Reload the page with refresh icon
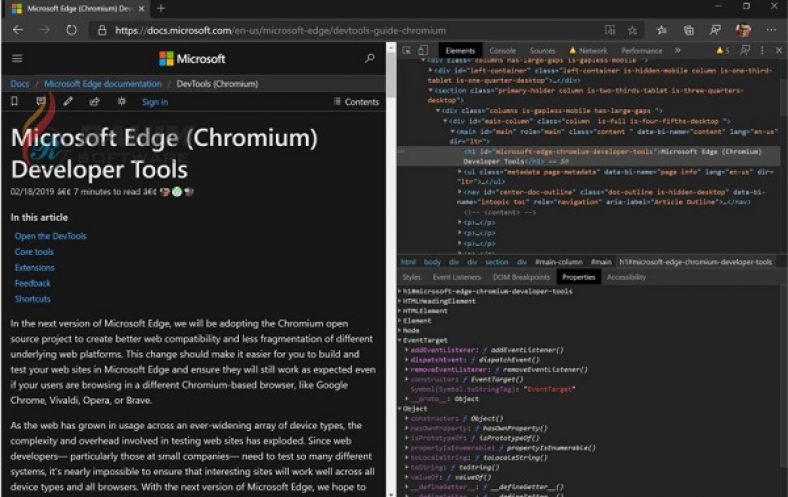 click(x=71, y=30)
